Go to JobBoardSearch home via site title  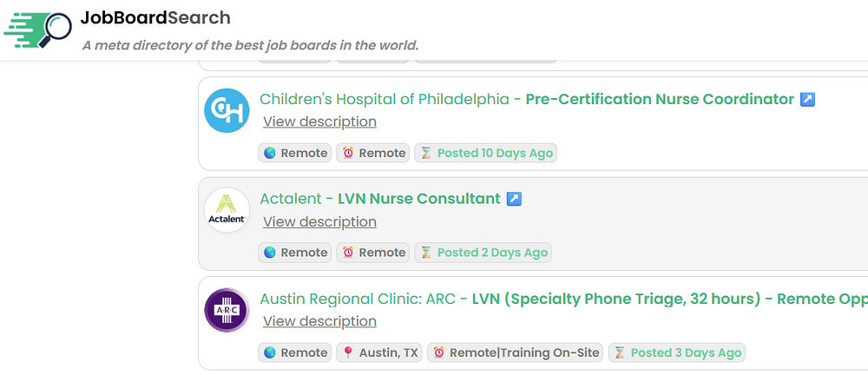(155, 17)
